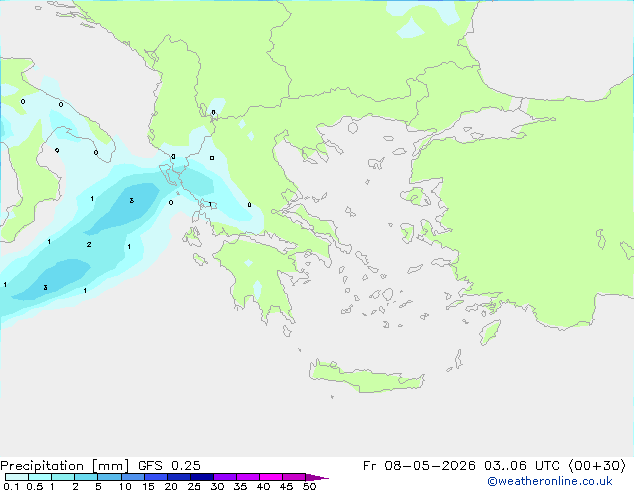The width and height of the screenshot is (634, 490).
Task: Click the island of Crete on map
Action: pos(366,377)
